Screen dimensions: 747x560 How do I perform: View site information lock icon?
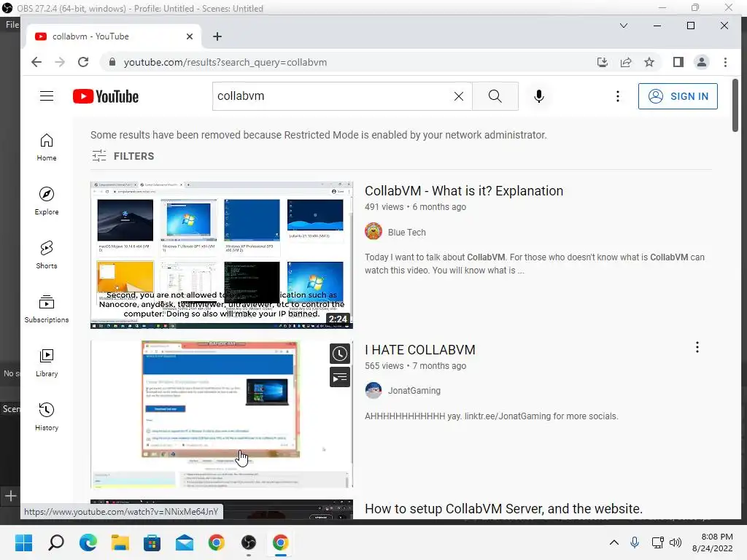(x=112, y=63)
